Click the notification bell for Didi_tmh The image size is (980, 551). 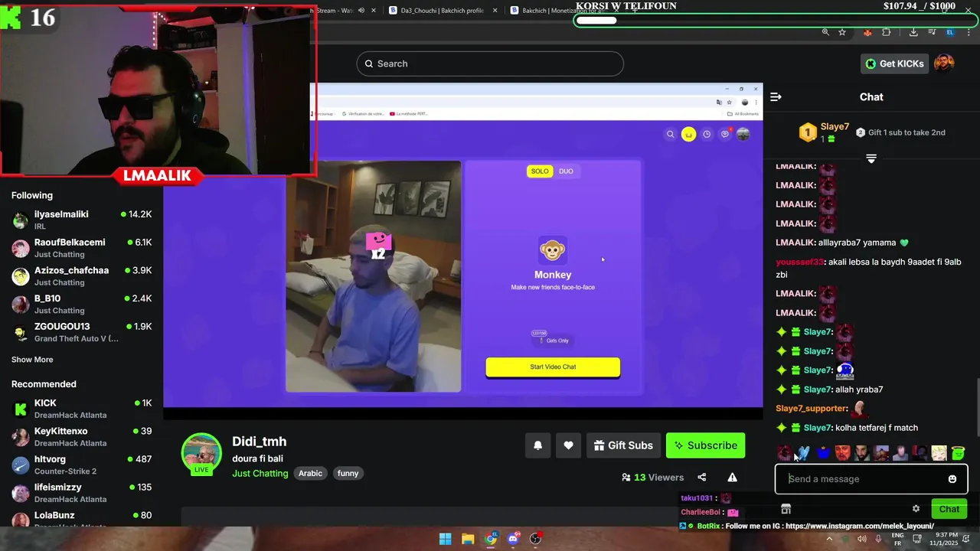coord(537,445)
